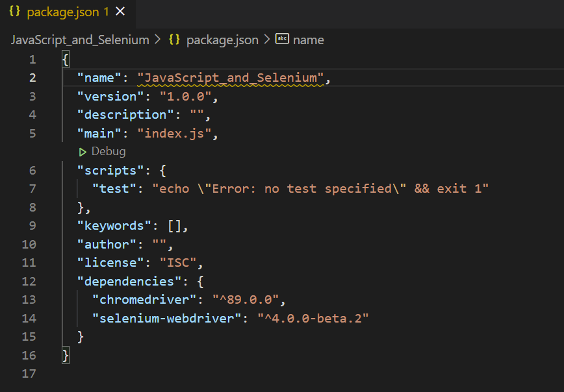Click the underlined "JavaScript_and_Selenium" name value
564x392 pixels.
click(231, 78)
